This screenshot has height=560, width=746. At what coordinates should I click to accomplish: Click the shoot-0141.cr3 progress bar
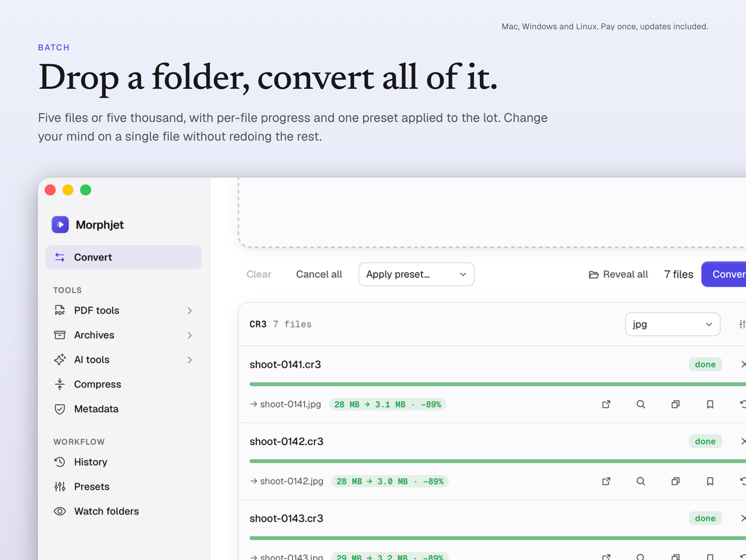tap(498, 384)
